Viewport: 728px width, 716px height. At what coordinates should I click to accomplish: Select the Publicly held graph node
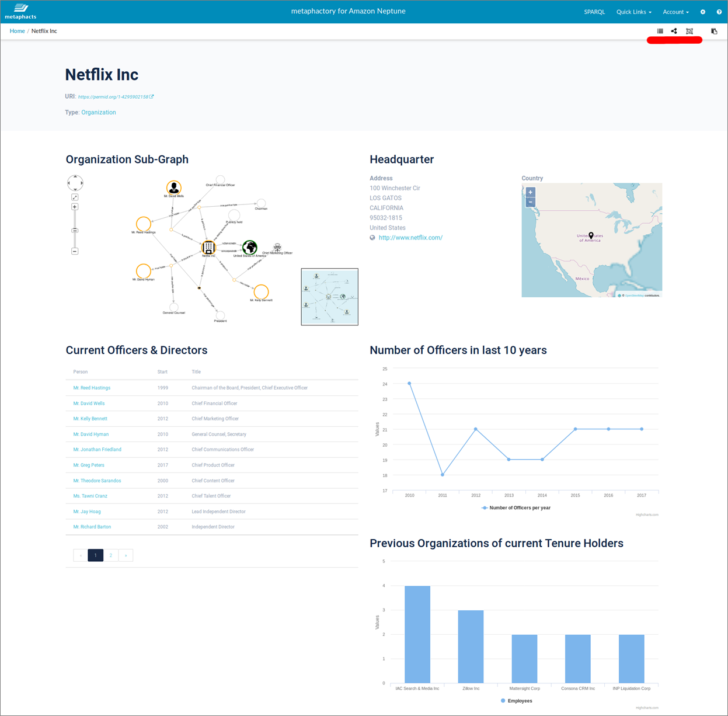[x=234, y=216]
